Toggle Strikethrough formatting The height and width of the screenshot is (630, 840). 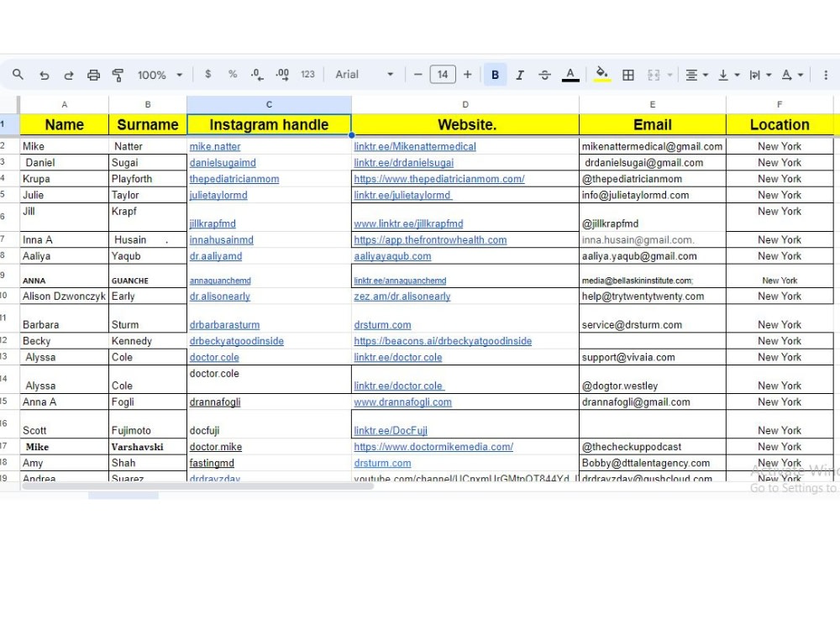[x=545, y=75]
